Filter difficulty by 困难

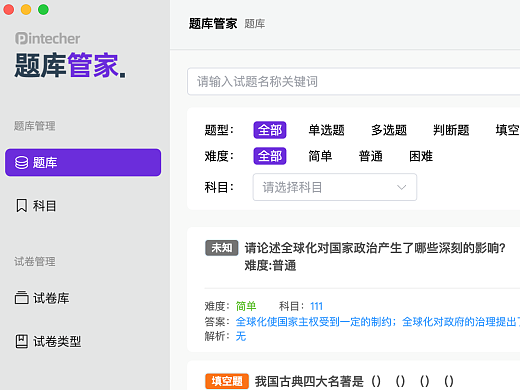(421, 156)
